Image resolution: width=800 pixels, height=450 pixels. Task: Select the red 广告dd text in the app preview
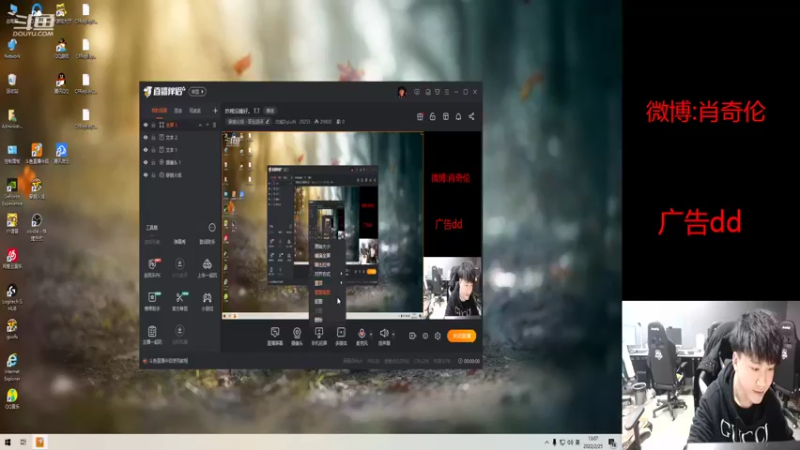click(x=448, y=224)
